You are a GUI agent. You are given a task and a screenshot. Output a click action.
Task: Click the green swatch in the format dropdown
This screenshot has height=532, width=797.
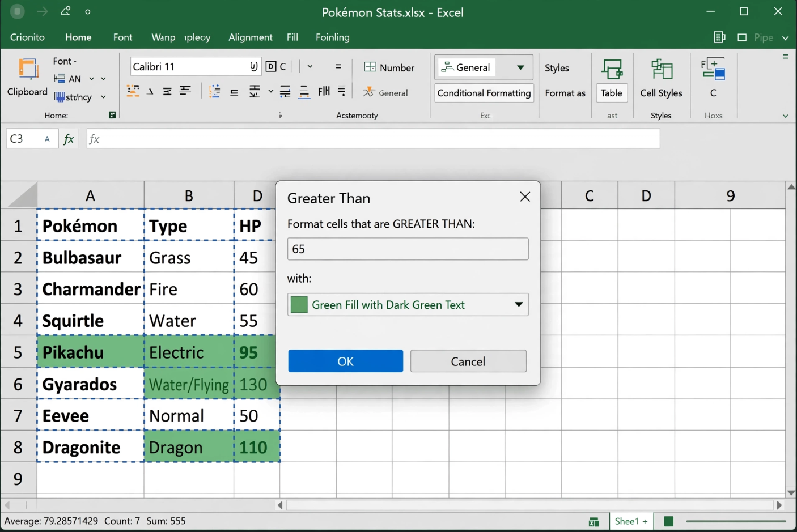(x=299, y=305)
